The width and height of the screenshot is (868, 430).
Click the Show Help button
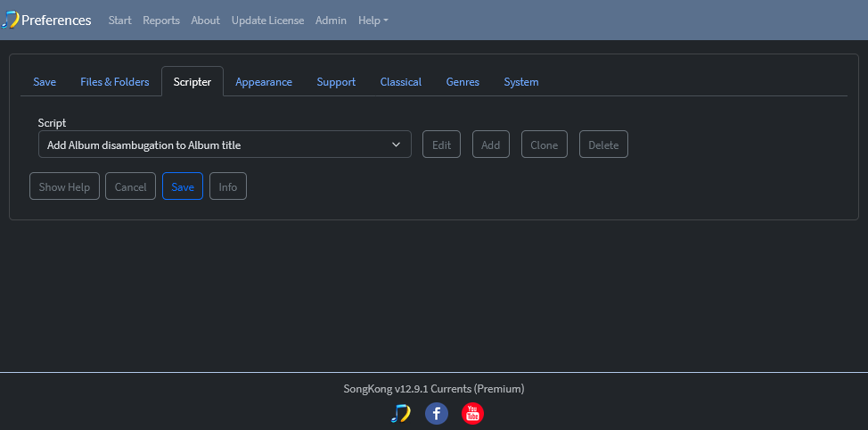[x=64, y=186]
